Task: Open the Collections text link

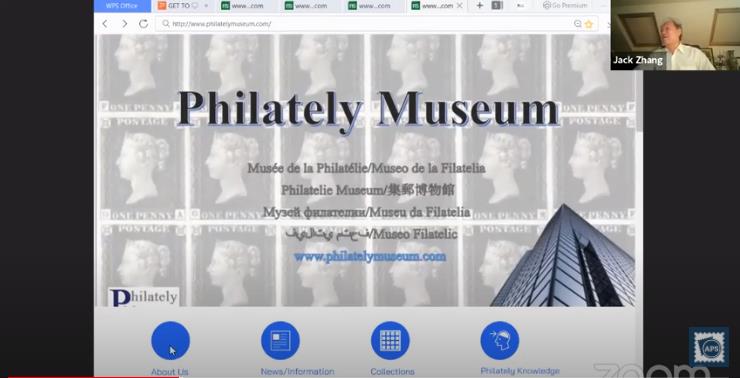Action: [x=393, y=372]
